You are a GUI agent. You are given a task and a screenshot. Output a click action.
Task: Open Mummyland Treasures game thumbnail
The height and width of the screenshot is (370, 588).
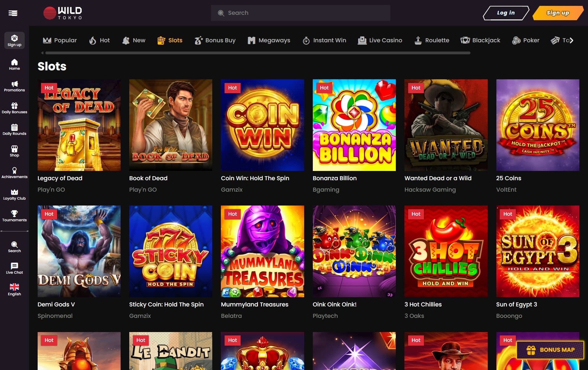pyautogui.click(x=263, y=251)
